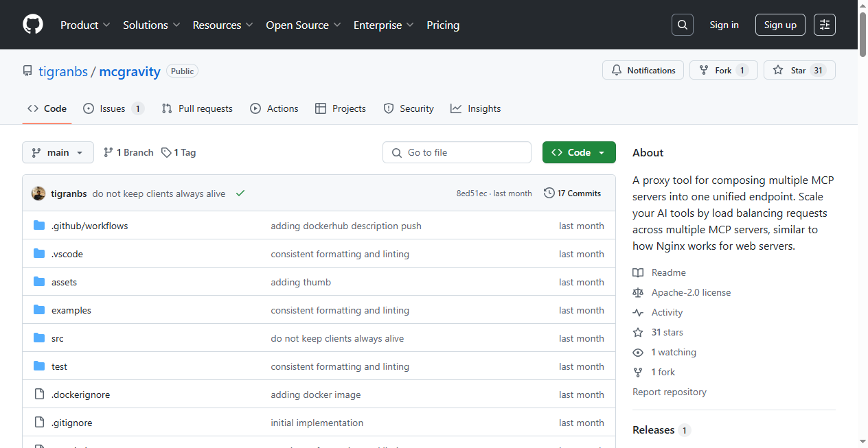Click the book icon beside Readme
The height and width of the screenshot is (448, 868).
pos(638,272)
